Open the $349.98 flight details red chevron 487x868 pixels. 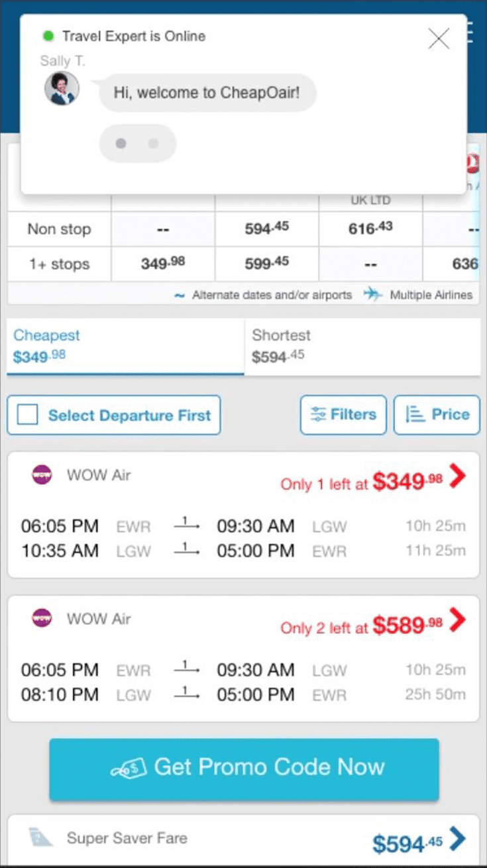(x=457, y=476)
